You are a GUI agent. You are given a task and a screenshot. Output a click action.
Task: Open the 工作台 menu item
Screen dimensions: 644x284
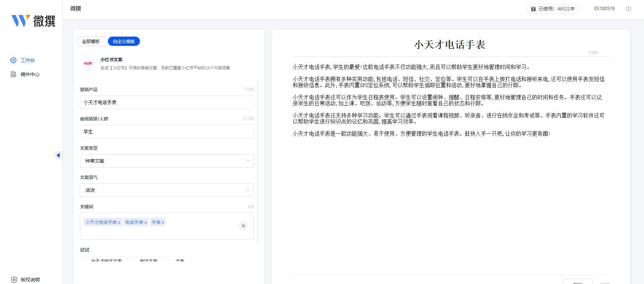click(28, 60)
